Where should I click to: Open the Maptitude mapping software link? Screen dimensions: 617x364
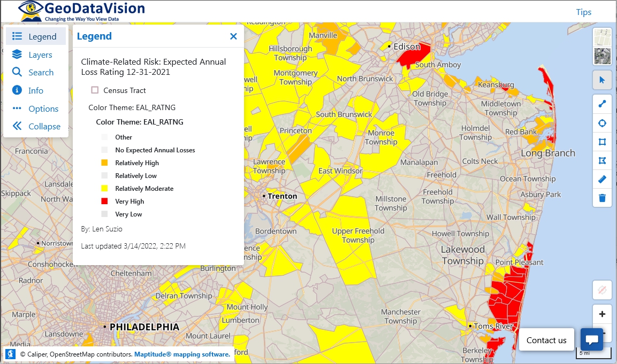(x=181, y=354)
